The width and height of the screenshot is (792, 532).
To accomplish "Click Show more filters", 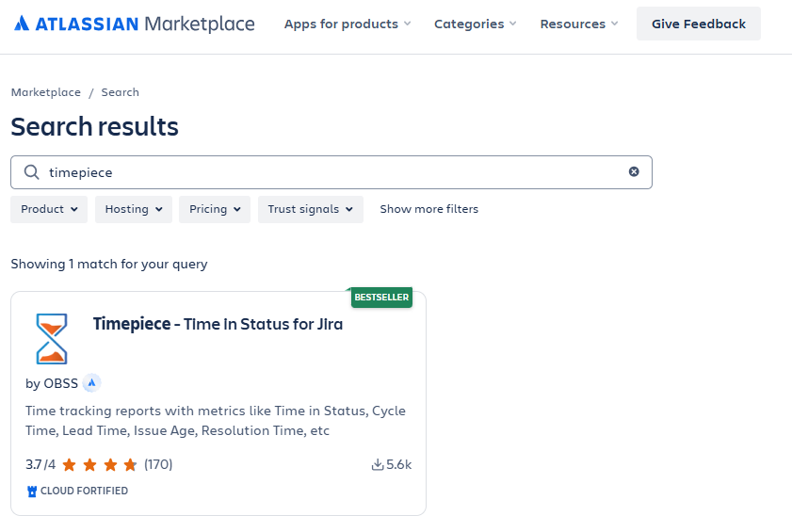I will point(428,209).
